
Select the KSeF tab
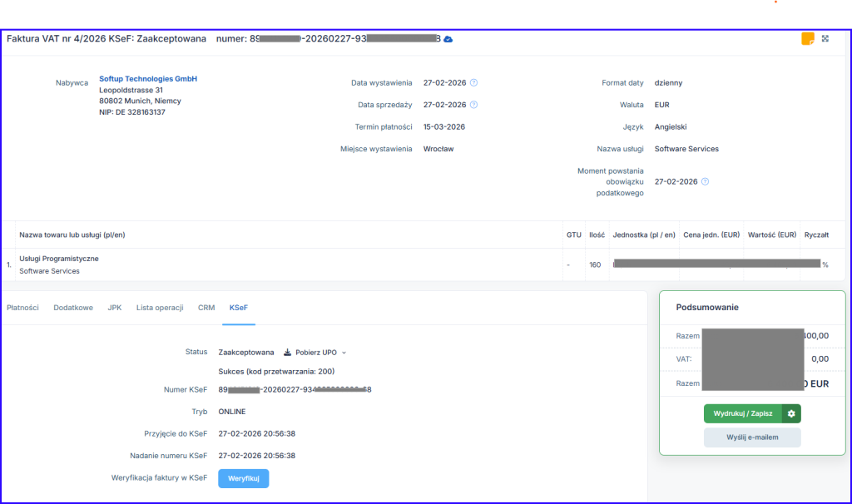tap(238, 308)
